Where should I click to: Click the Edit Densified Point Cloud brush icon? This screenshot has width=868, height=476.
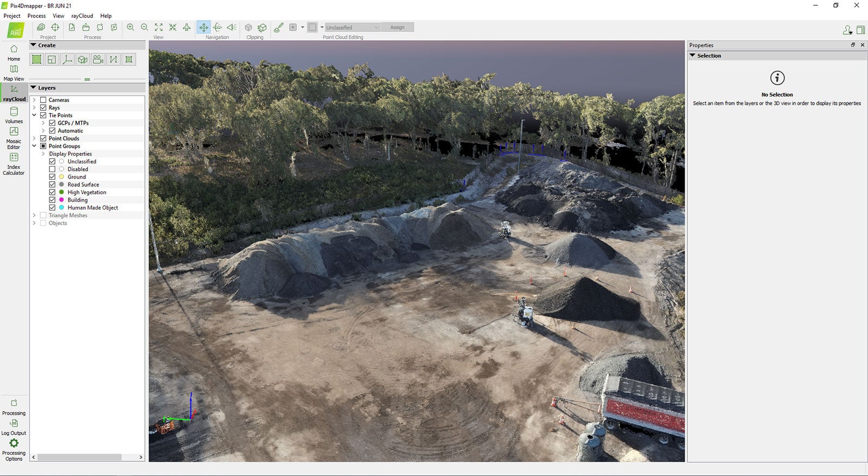(278, 27)
